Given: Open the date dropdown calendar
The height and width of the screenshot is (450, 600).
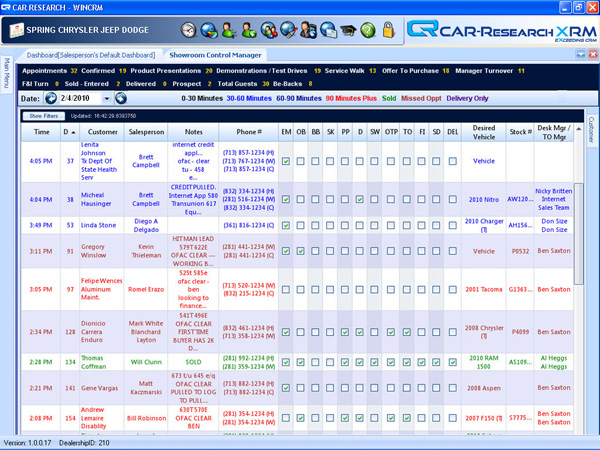Looking at the screenshot, I should [107, 99].
